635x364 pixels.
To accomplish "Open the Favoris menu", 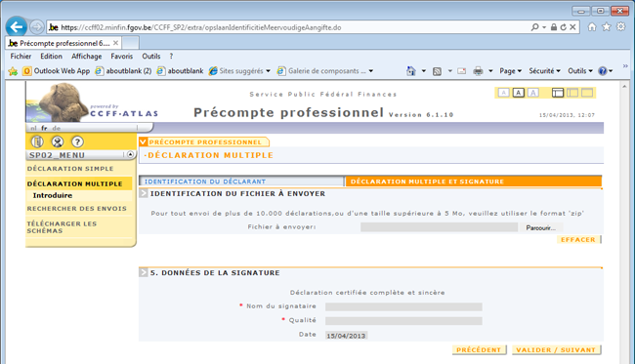I will [121, 57].
